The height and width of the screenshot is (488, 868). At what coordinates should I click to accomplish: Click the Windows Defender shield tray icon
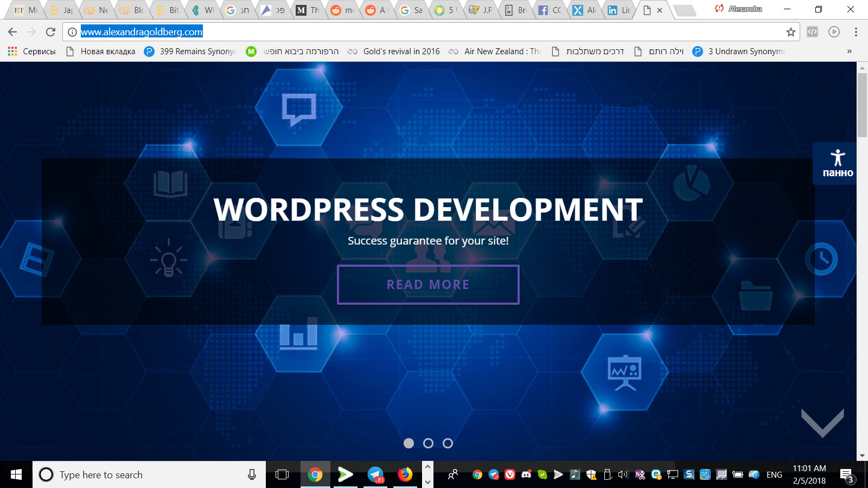click(591, 474)
